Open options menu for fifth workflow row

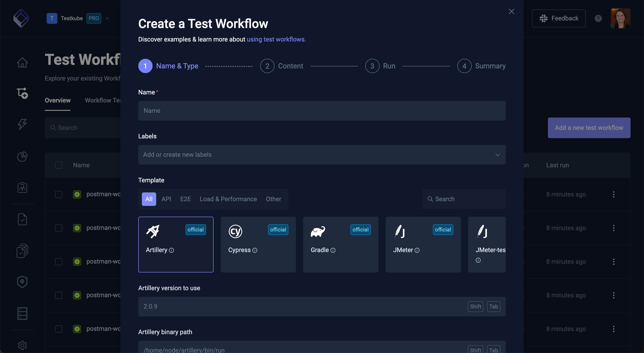click(x=614, y=329)
